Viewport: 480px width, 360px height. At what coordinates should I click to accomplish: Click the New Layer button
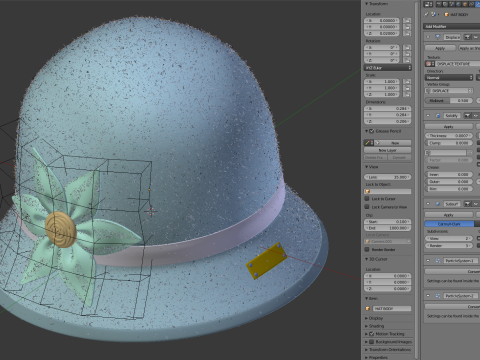pyautogui.click(x=387, y=150)
